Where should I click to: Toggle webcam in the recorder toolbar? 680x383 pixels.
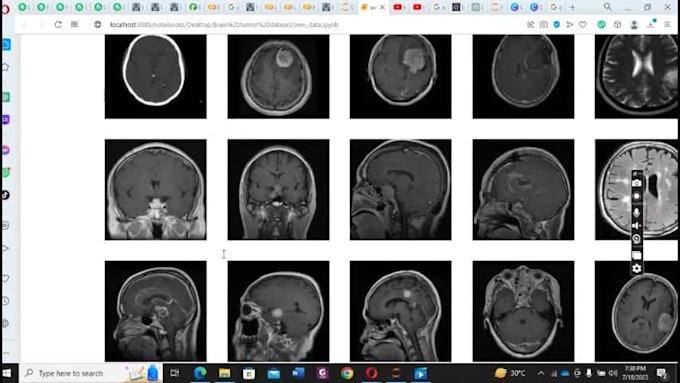pyautogui.click(x=637, y=239)
